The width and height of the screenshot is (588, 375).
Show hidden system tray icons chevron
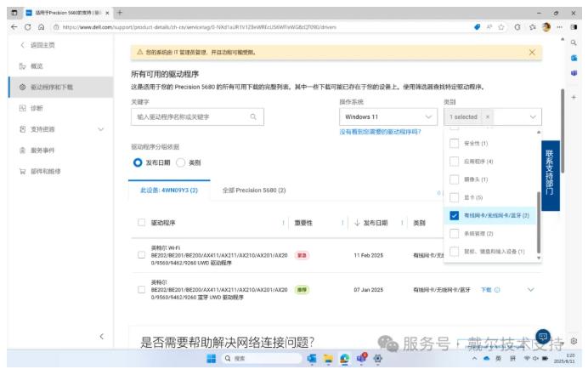tap(474, 359)
